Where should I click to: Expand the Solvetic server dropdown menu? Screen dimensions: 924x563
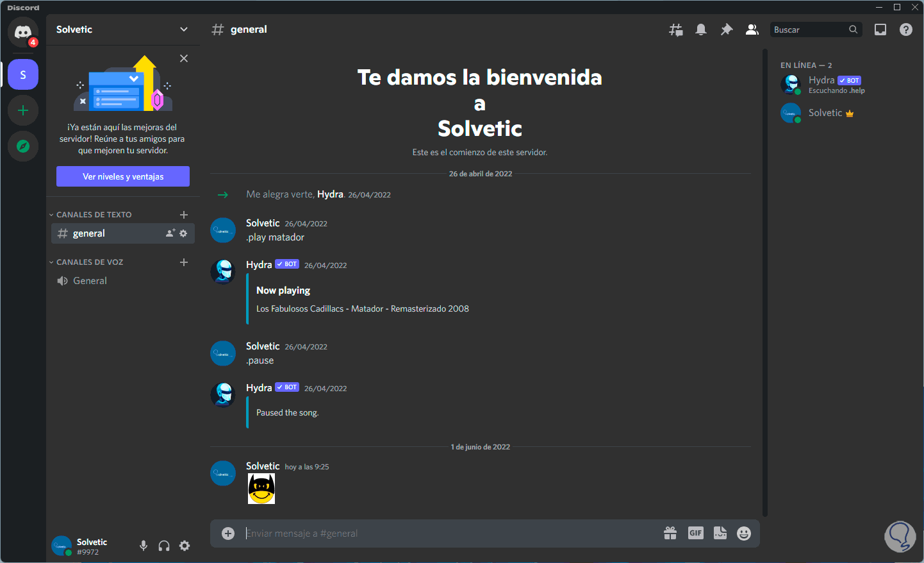[184, 29]
